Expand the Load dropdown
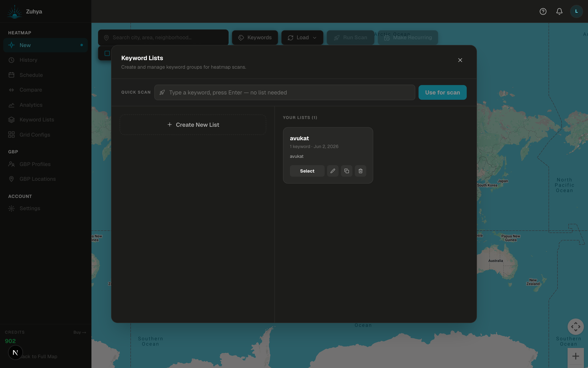This screenshot has width=588, height=368. coord(302,37)
